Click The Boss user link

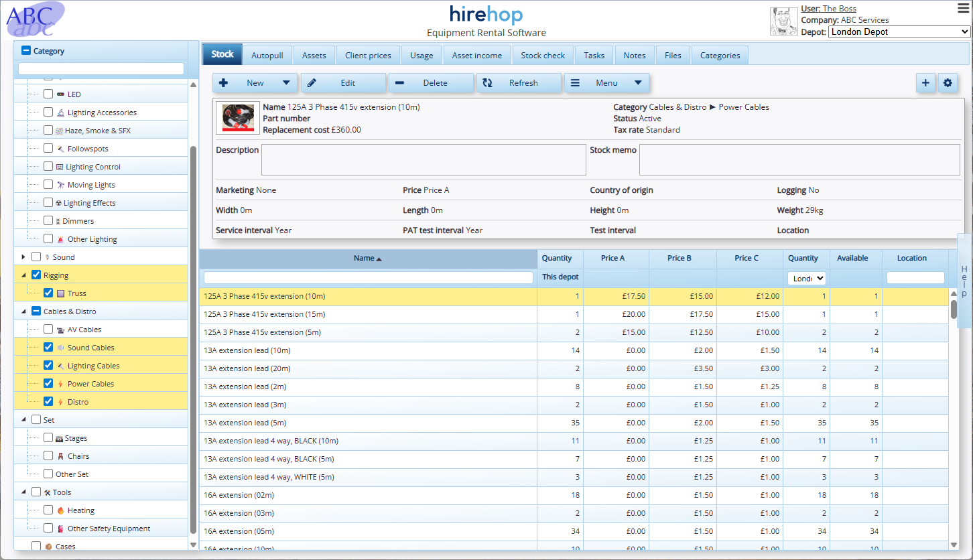(839, 9)
